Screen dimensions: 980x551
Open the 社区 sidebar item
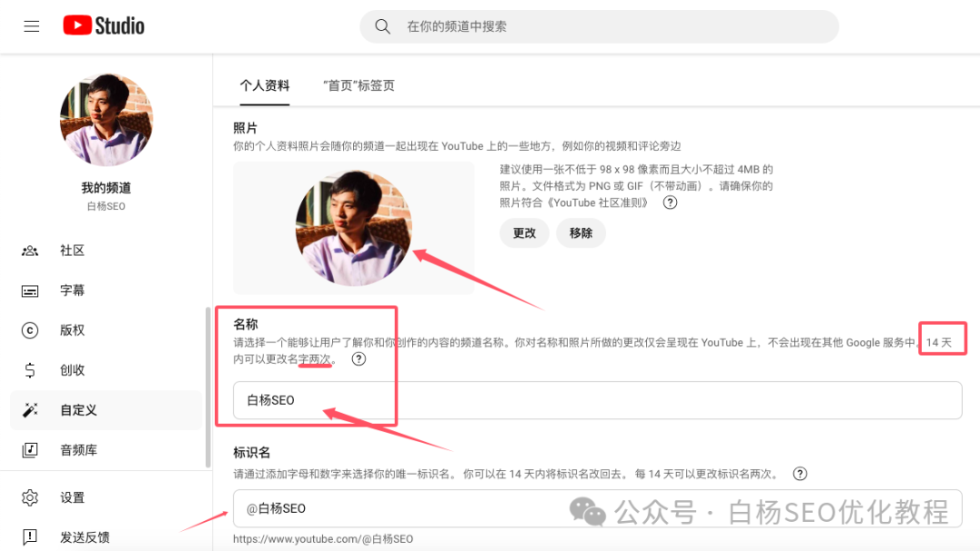(x=105, y=251)
